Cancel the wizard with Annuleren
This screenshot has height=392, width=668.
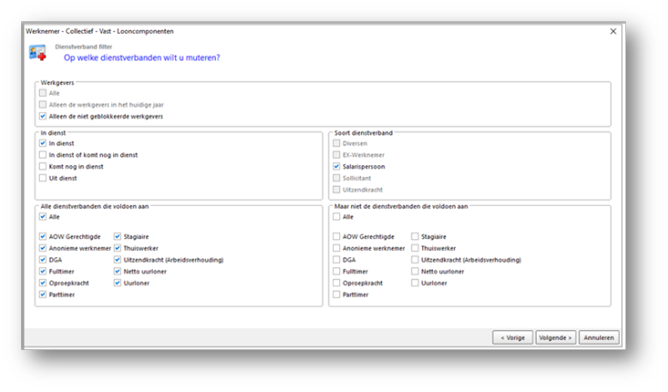pyautogui.click(x=599, y=337)
